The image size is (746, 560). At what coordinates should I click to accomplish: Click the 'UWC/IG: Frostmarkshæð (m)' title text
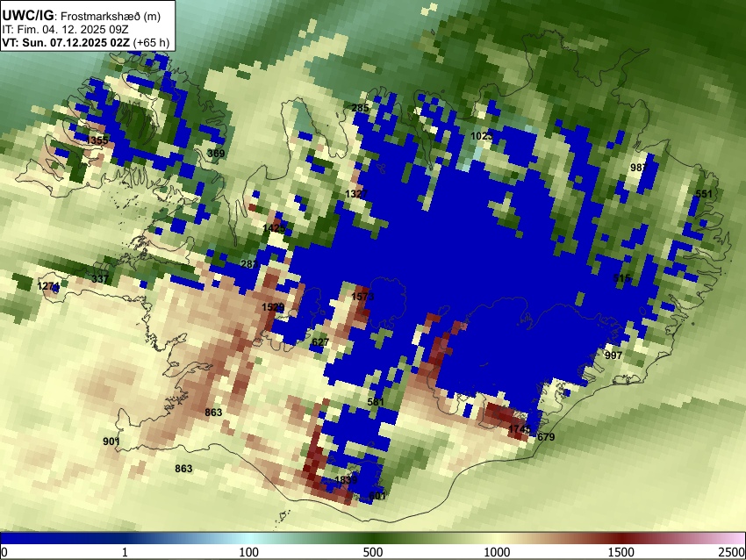(82, 16)
